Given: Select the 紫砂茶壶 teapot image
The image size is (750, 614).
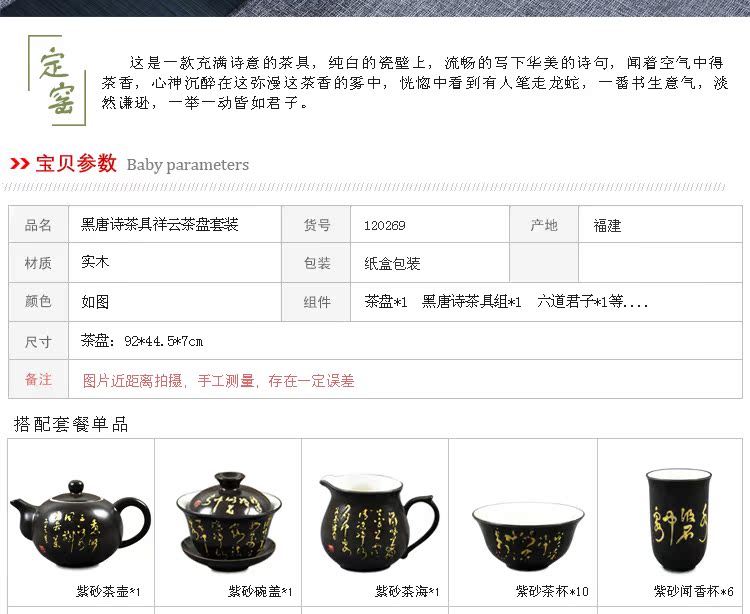Looking at the screenshot, I should click(80, 525).
